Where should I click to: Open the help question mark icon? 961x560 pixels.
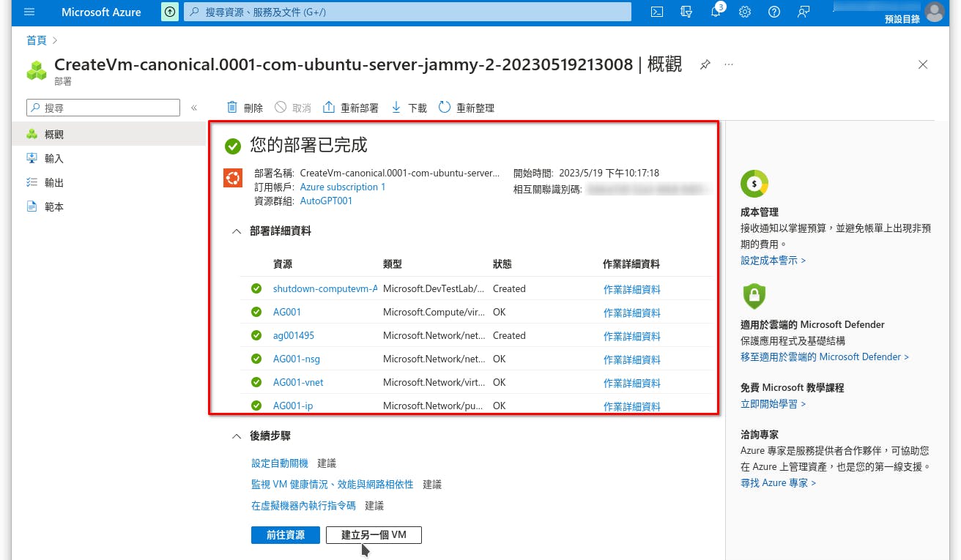click(774, 12)
